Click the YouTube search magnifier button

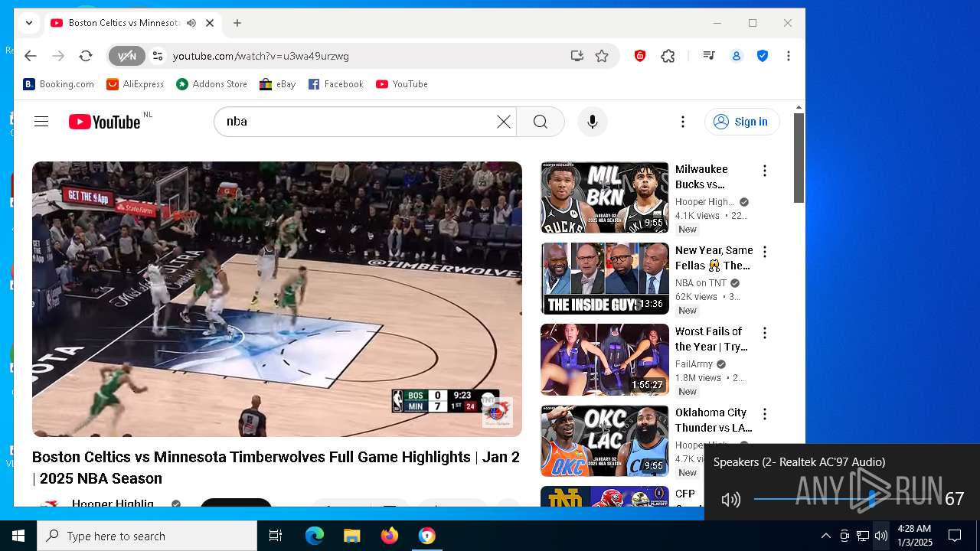[x=541, y=122]
